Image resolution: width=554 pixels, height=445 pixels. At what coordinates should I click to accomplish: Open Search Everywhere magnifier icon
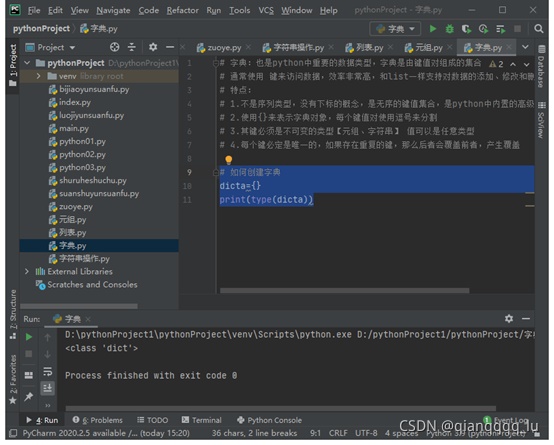pyautogui.click(x=538, y=29)
